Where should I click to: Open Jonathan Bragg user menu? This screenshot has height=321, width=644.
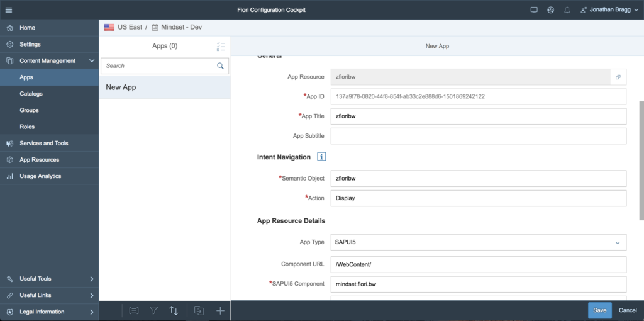[x=610, y=10]
